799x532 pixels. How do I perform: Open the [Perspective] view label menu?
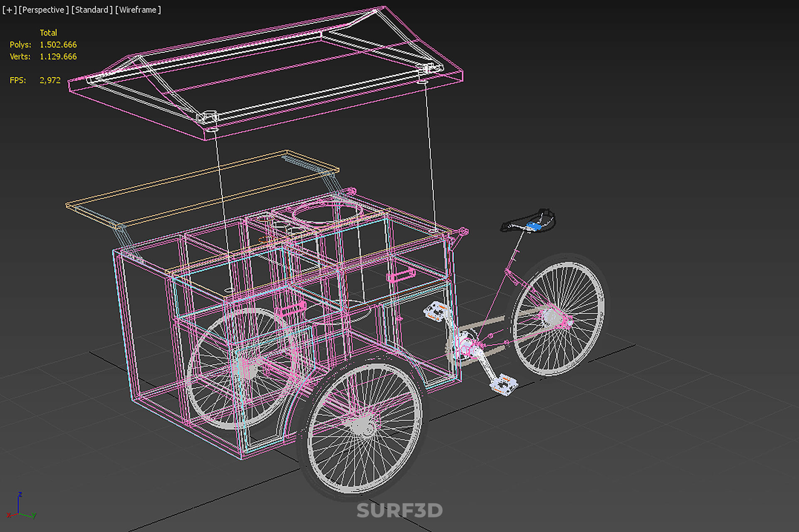point(44,10)
